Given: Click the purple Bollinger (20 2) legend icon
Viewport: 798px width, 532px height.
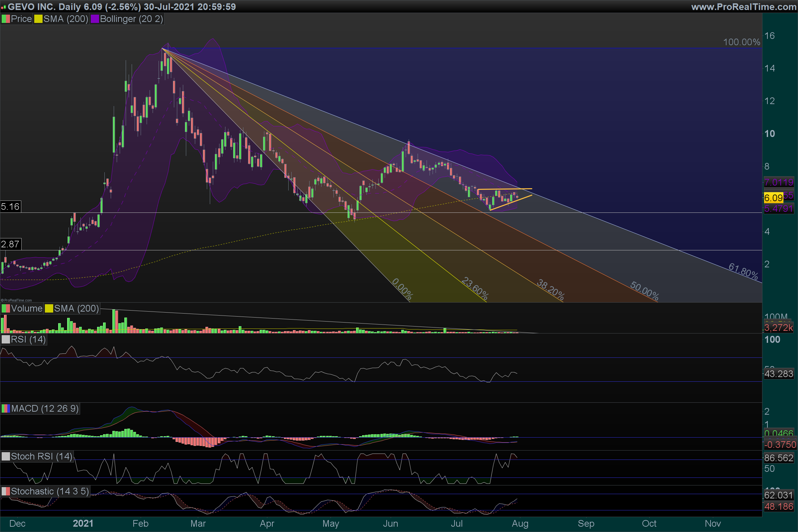Looking at the screenshot, I should (95, 19).
